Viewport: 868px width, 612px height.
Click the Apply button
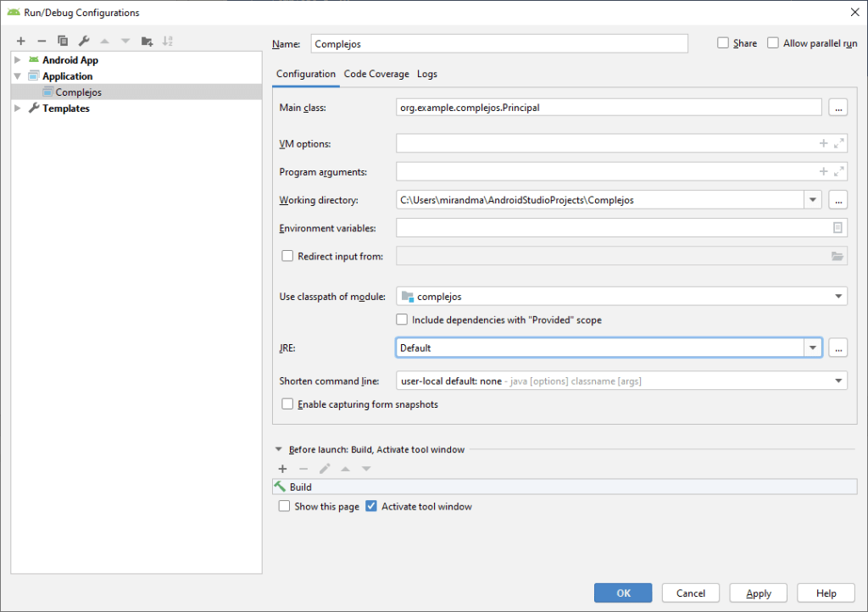point(758,593)
